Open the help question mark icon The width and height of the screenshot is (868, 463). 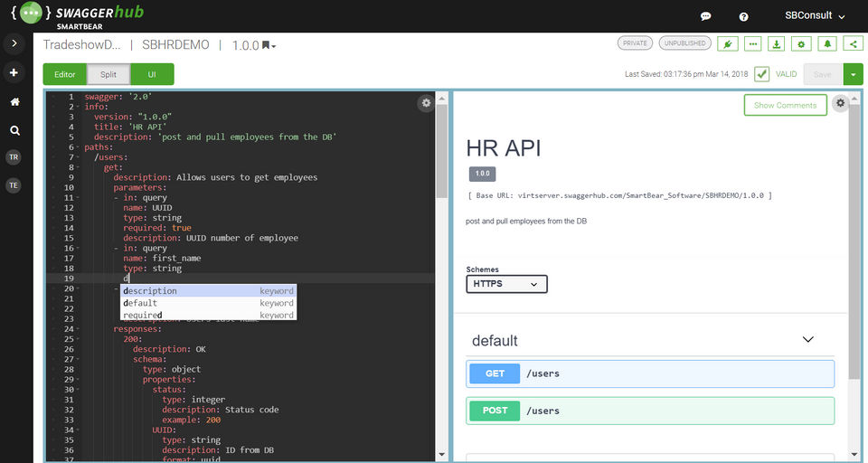(743, 16)
